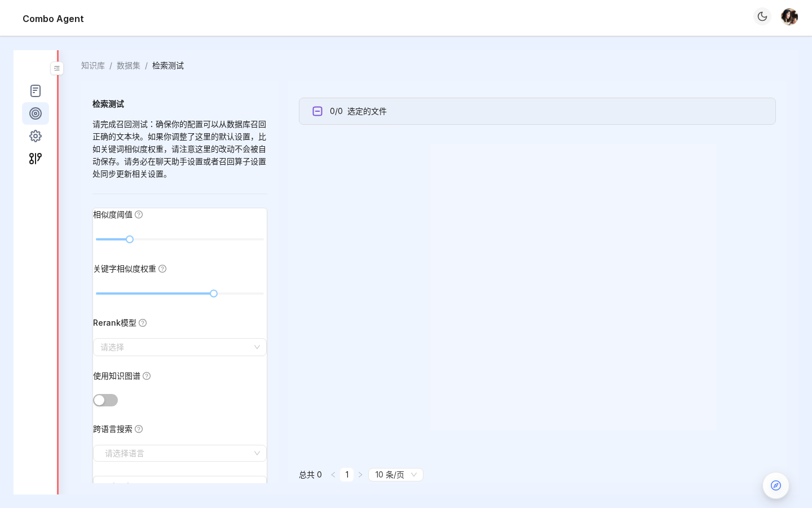Collapse sidebar with the fold icon
This screenshot has width=812, height=508.
coord(57,68)
